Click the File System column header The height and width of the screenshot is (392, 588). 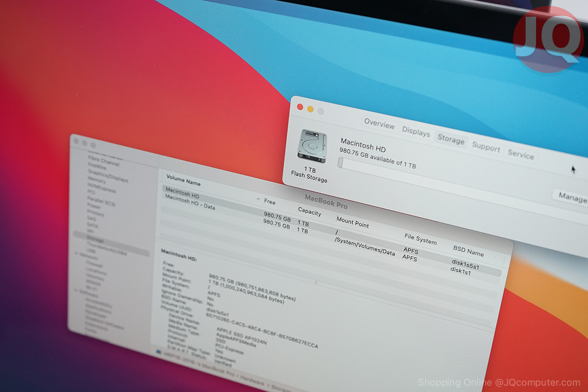tap(420, 239)
